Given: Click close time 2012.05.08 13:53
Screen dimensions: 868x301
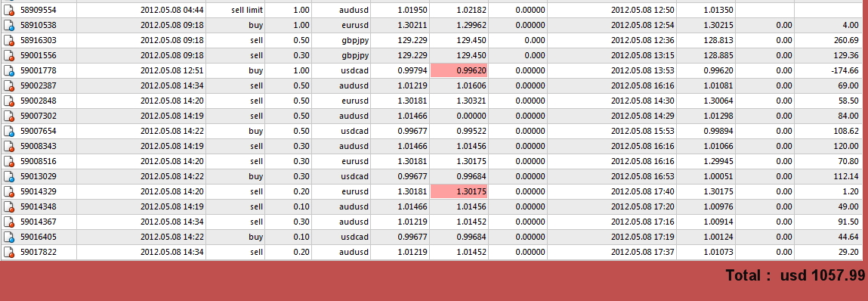Looking at the screenshot, I should (x=643, y=71).
